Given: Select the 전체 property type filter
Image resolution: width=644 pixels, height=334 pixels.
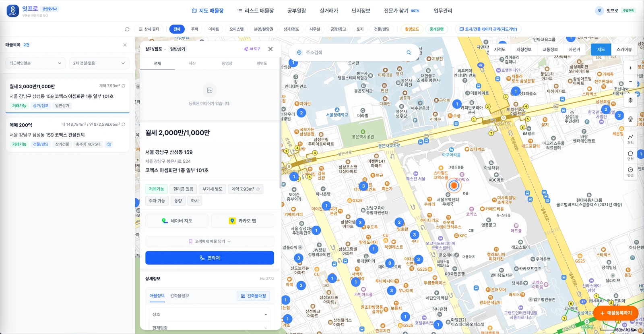Looking at the screenshot, I should coord(177,29).
